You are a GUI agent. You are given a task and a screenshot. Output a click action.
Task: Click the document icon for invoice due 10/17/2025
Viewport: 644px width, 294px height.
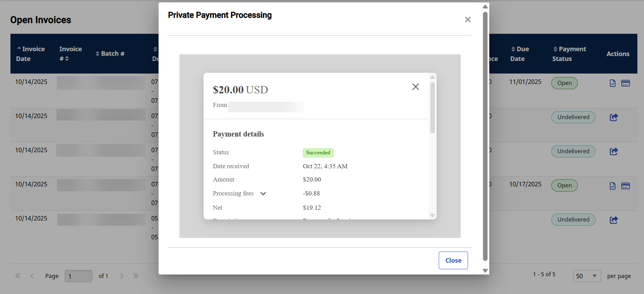(613, 186)
